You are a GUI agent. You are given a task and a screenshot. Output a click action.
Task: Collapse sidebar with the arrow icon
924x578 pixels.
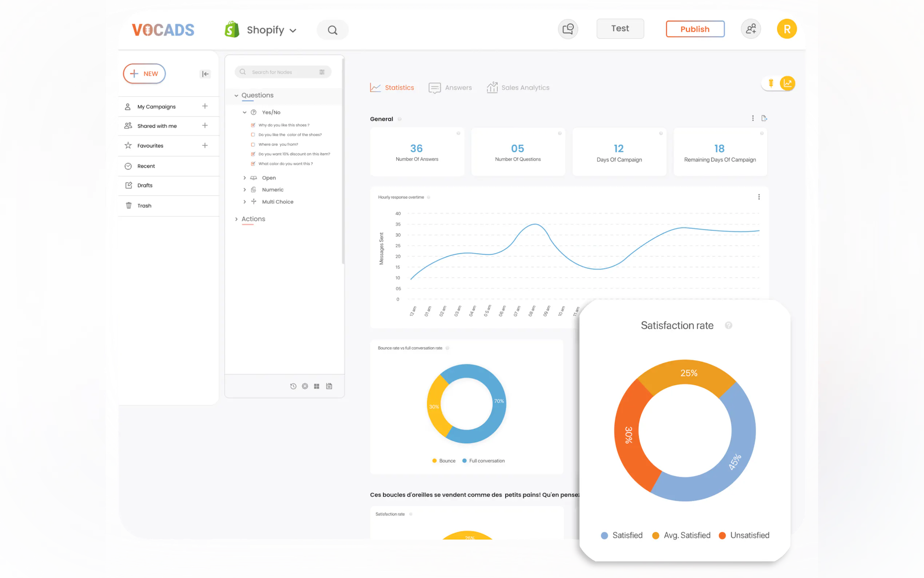[205, 74]
